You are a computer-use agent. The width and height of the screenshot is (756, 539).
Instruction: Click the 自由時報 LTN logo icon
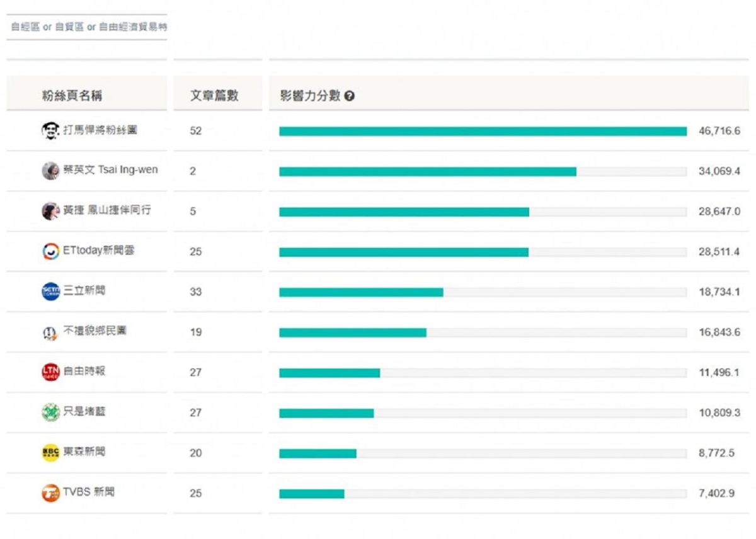(x=50, y=372)
